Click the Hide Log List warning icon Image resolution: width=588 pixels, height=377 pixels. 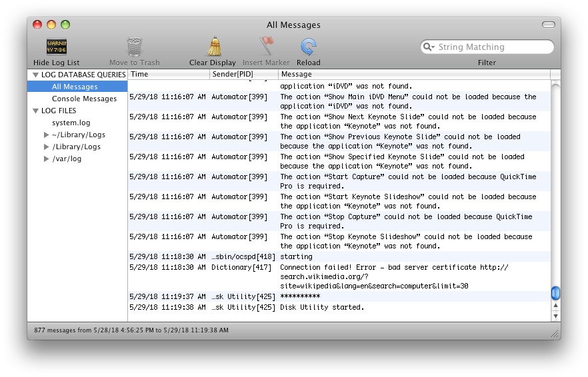pos(57,47)
